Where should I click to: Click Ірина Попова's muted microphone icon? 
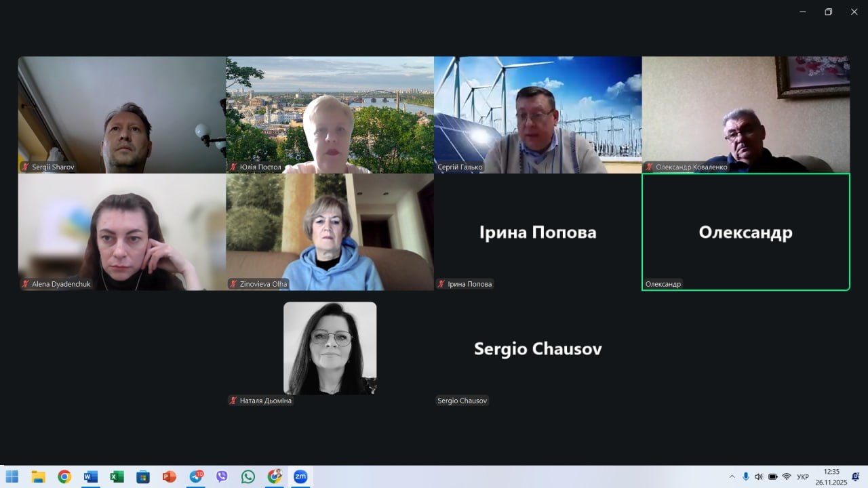click(x=441, y=284)
